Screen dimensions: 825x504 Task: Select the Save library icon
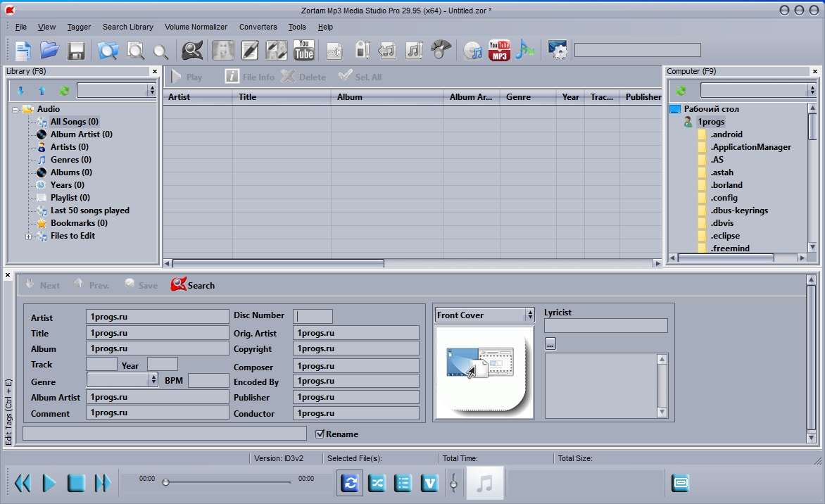coord(76,49)
